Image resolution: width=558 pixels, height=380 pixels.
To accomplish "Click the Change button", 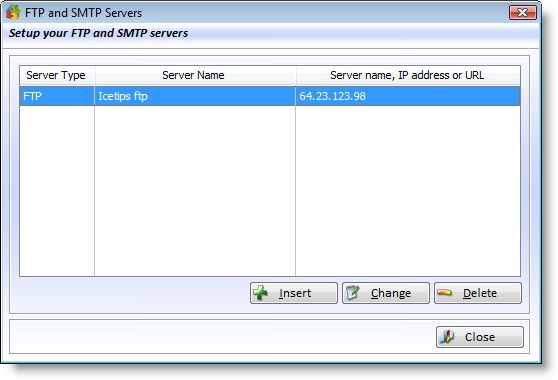I will (386, 293).
